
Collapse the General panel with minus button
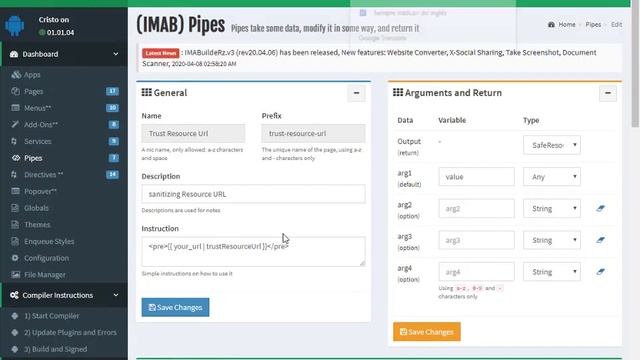pyautogui.click(x=356, y=93)
